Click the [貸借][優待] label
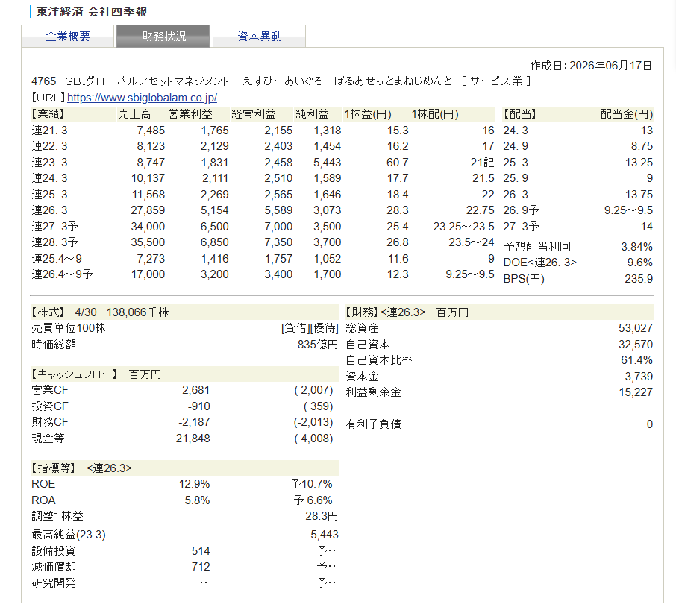The height and width of the screenshot is (616, 676). 310,328
